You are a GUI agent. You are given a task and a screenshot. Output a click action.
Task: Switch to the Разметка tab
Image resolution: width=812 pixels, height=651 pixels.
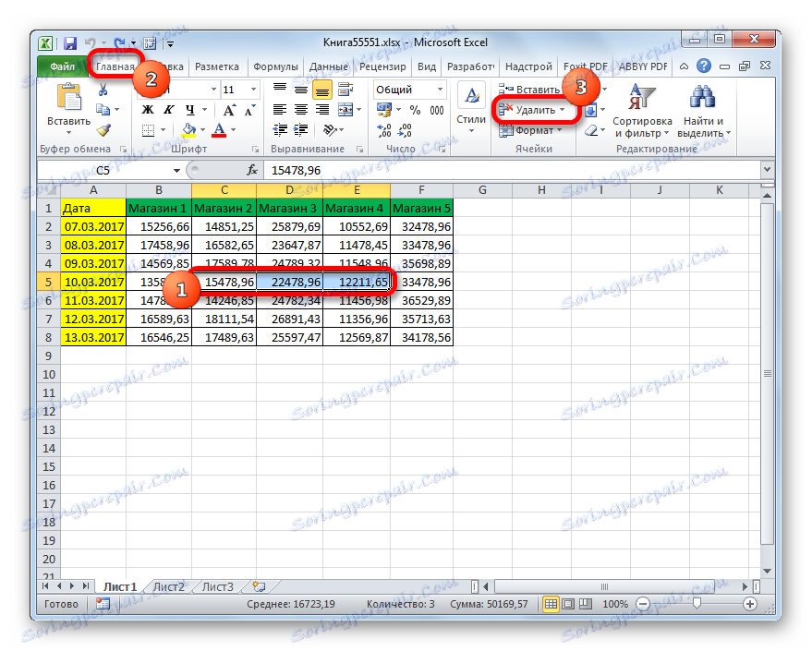point(216,66)
